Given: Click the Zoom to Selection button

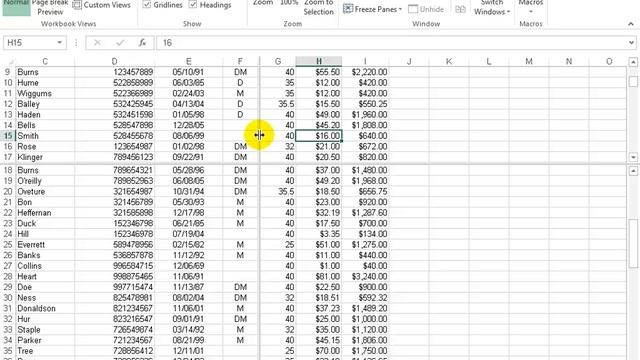Looking at the screenshot, I should tap(318, 8).
